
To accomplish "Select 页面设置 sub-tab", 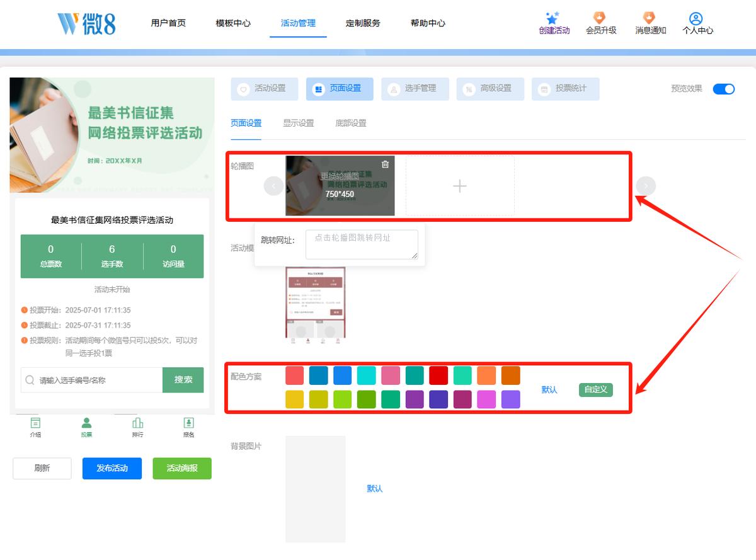I will 246,123.
